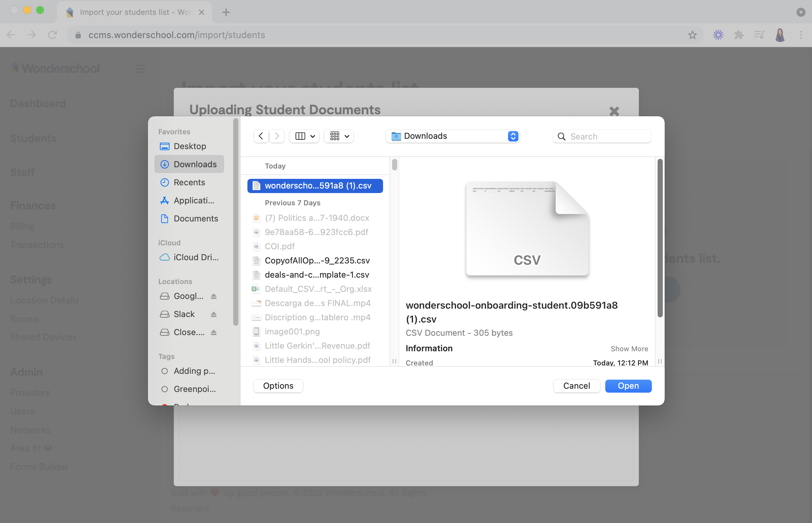Image resolution: width=812 pixels, height=523 pixels.
Task: Open Transactions in Wonderschool sidebar
Action: [37, 244]
